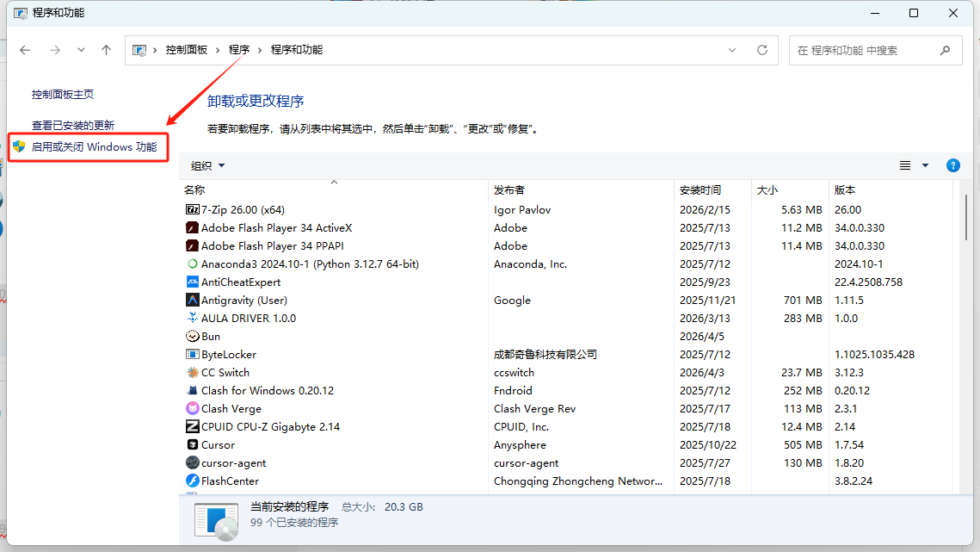Click the 程序 breadcrumb segment
980x552 pixels.
click(x=238, y=50)
